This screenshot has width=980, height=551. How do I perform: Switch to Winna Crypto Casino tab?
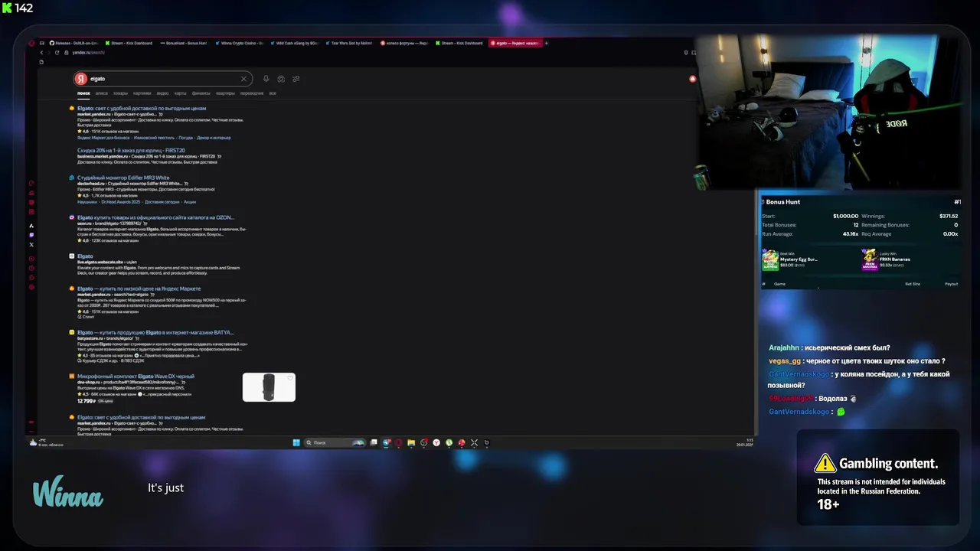tap(239, 43)
